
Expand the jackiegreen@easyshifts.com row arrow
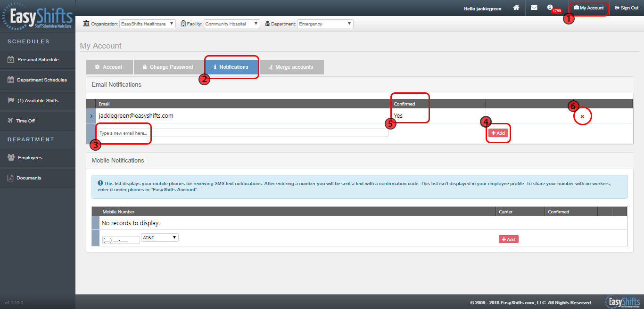click(x=91, y=116)
